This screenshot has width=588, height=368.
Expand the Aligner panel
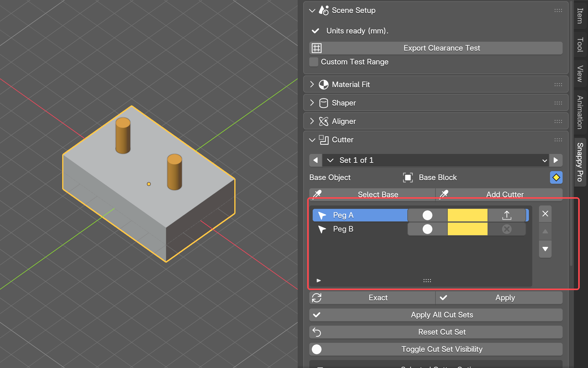point(312,121)
